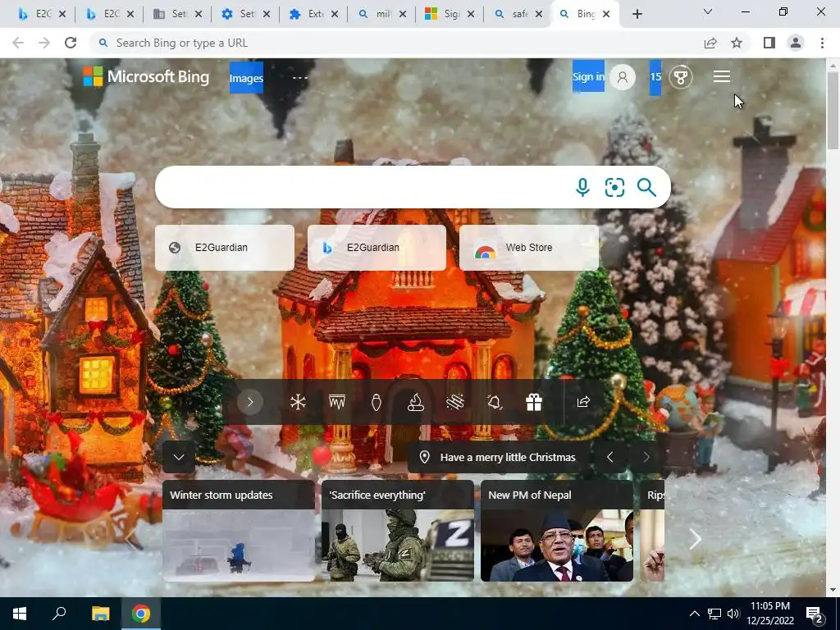The height and width of the screenshot is (630, 840).
Task: Click the page vertical scrollbar thumb
Action: (833, 111)
